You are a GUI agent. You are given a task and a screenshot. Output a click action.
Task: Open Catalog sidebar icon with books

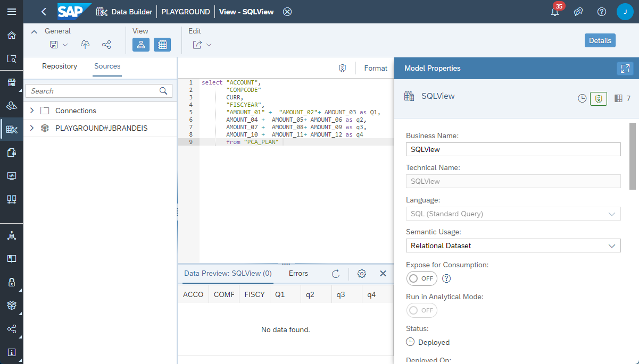[11, 199]
